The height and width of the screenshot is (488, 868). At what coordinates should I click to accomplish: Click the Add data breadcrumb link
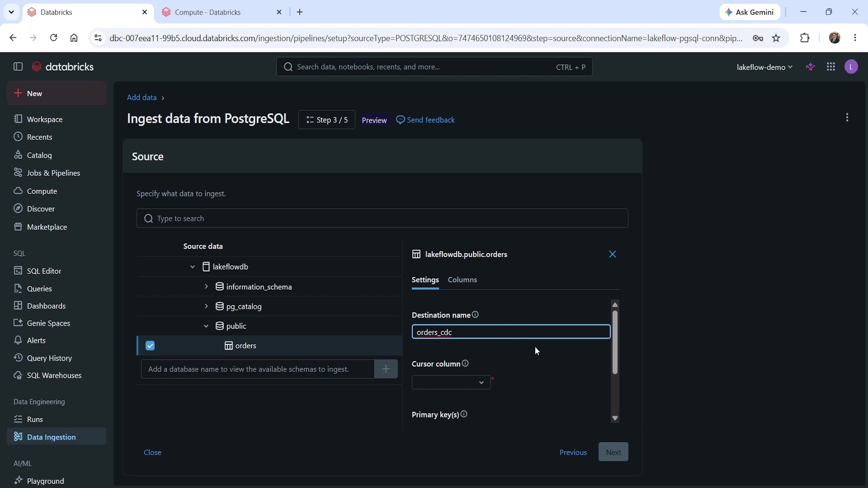142,98
